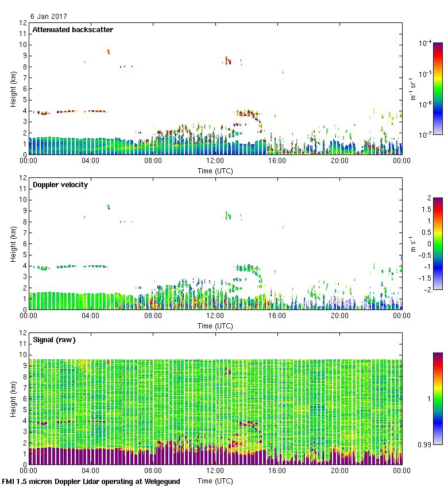Click the 10^-7 tick on backscatter color bar
The width and height of the screenshot is (448, 488).
click(425, 135)
